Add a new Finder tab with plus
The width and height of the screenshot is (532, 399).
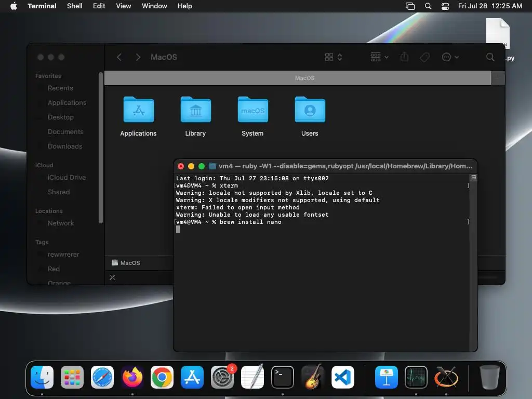(498, 78)
